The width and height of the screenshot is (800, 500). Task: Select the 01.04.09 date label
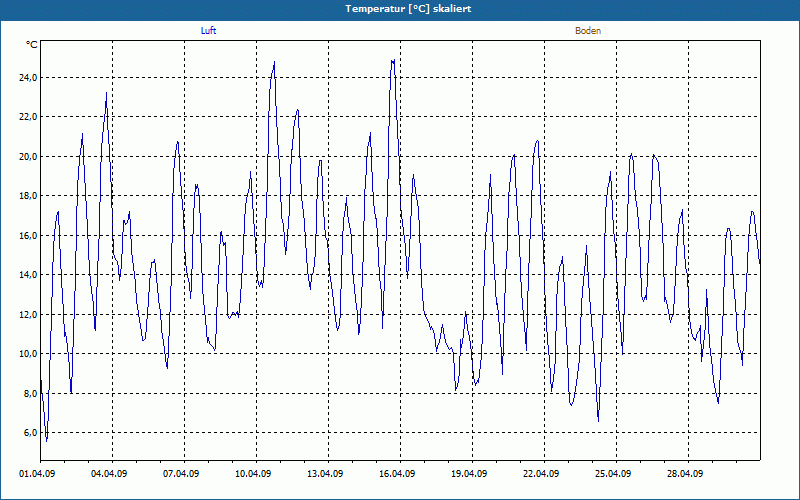37,474
